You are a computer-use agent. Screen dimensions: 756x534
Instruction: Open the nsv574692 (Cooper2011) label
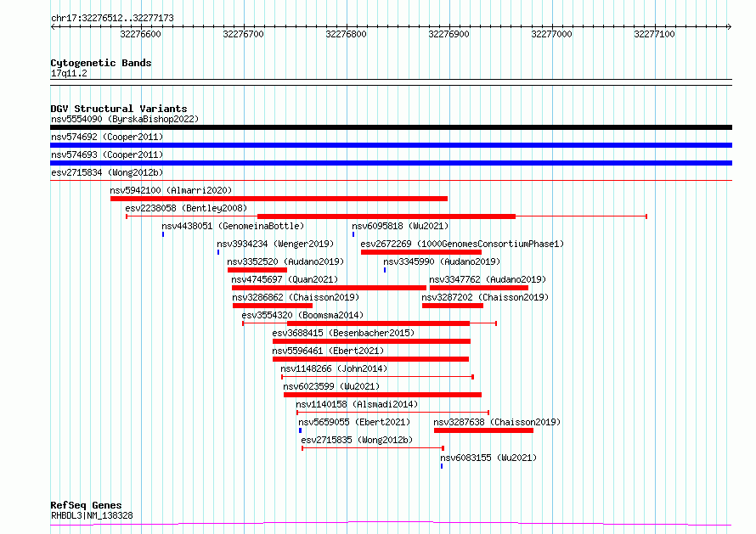click(x=107, y=137)
